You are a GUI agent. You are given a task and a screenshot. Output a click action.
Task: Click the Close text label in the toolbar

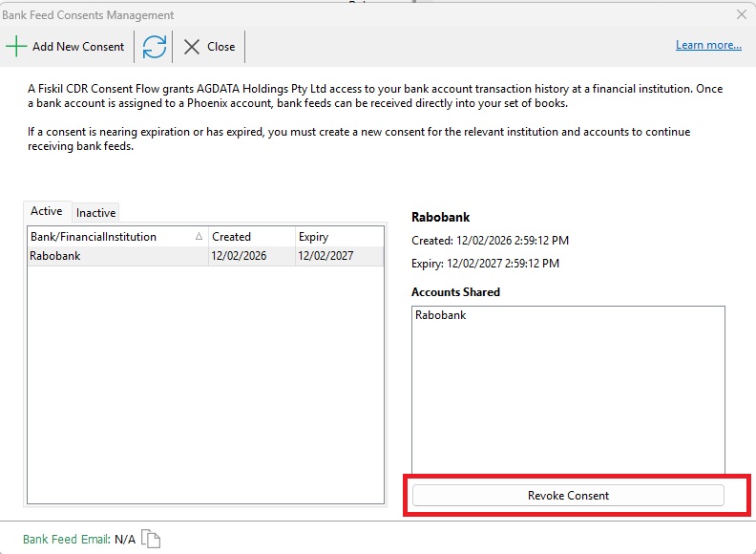221,46
